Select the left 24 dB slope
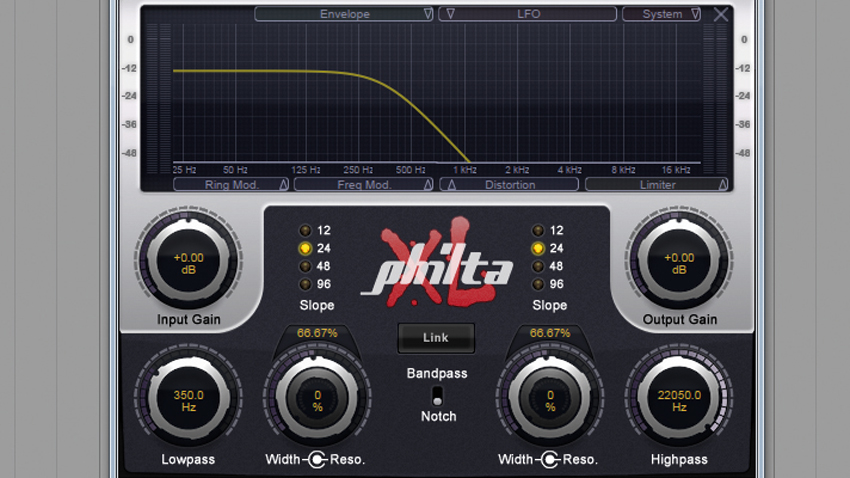The width and height of the screenshot is (850, 478). tap(305, 248)
